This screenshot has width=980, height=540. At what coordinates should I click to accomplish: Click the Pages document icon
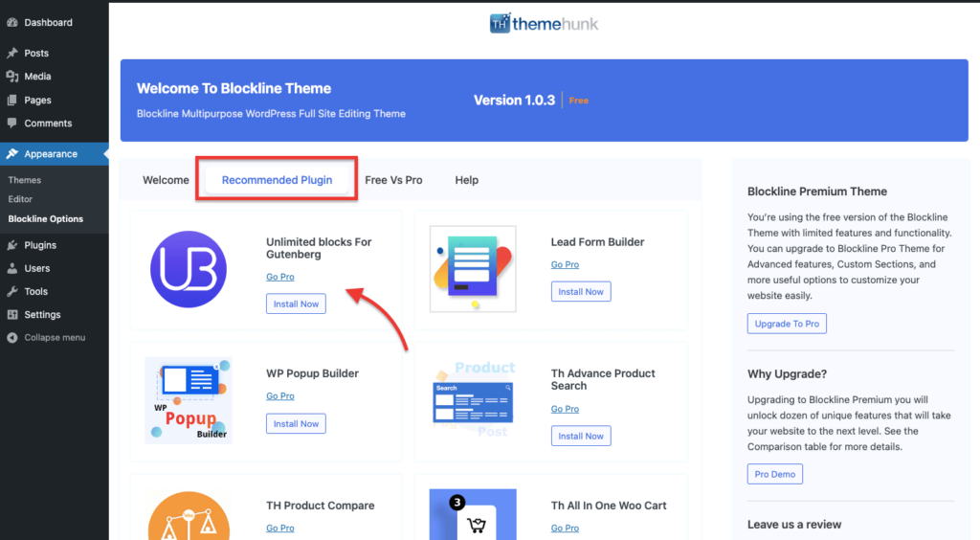[11, 100]
